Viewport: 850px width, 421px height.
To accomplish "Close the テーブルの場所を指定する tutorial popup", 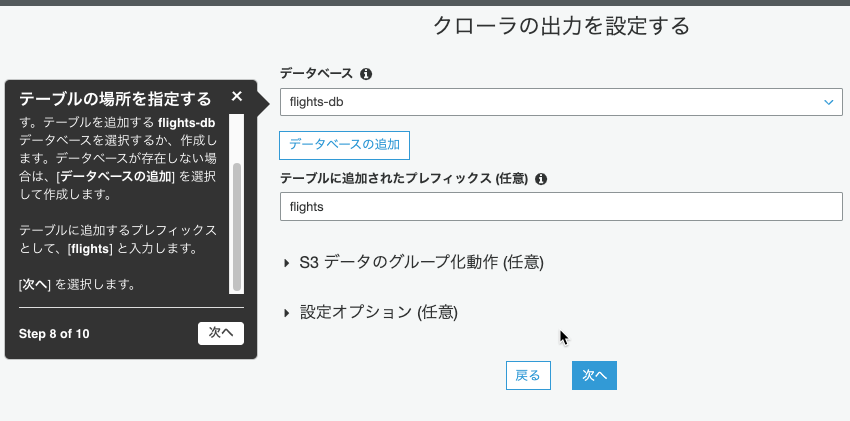I will pos(236,96).
